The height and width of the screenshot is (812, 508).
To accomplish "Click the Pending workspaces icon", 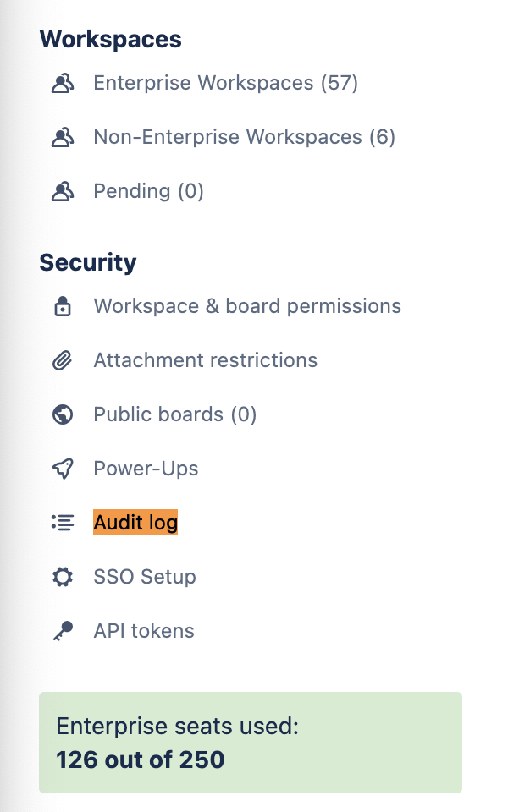I will click(x=63, y=191).
